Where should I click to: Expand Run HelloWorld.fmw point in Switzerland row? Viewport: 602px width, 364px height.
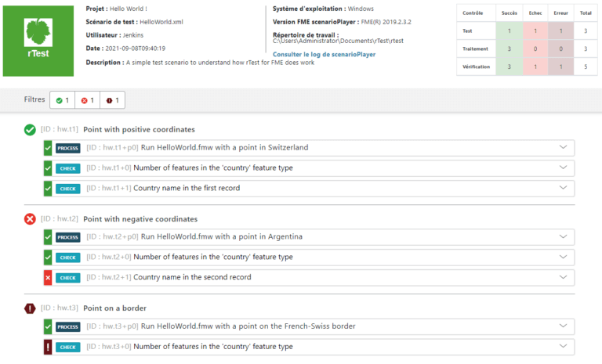(563, 147)
